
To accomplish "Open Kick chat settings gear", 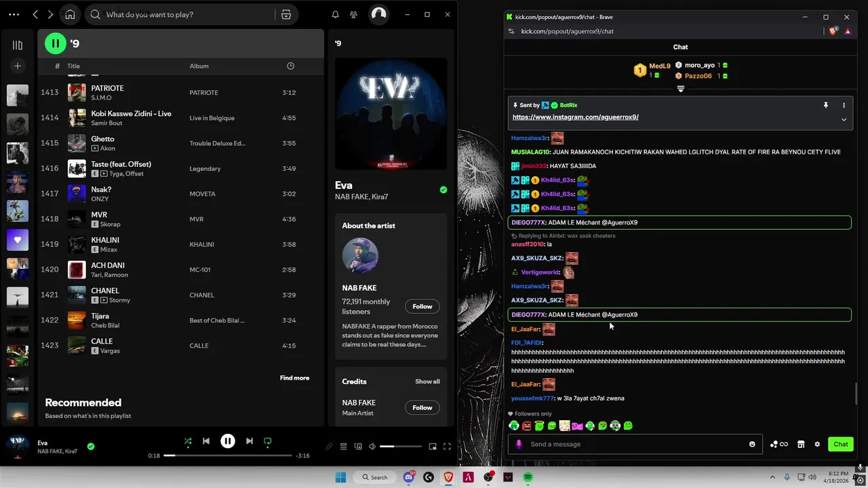I will click(x=817, y=444).
